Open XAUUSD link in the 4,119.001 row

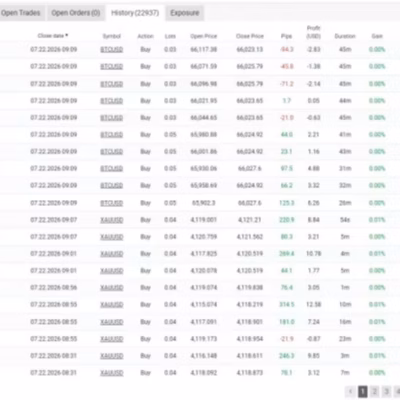112,220
